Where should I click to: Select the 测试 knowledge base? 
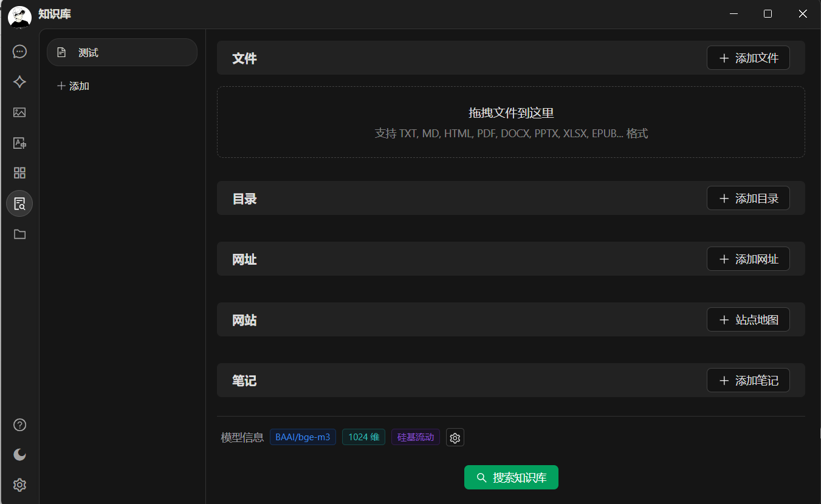(122, 53)
